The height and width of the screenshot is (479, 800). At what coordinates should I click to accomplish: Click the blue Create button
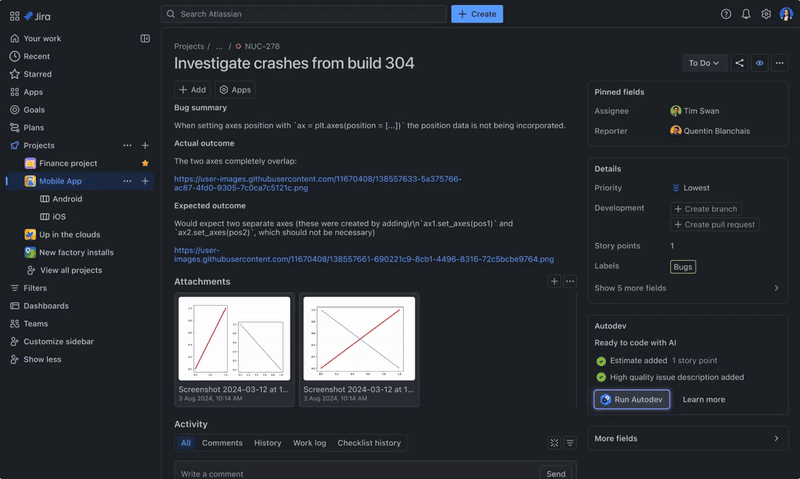point(477,14)
